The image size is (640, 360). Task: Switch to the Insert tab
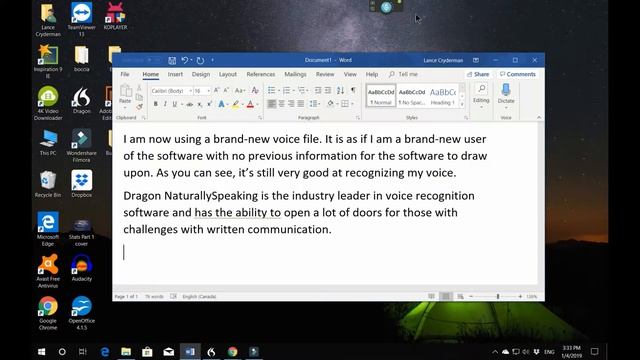(175, 74)
